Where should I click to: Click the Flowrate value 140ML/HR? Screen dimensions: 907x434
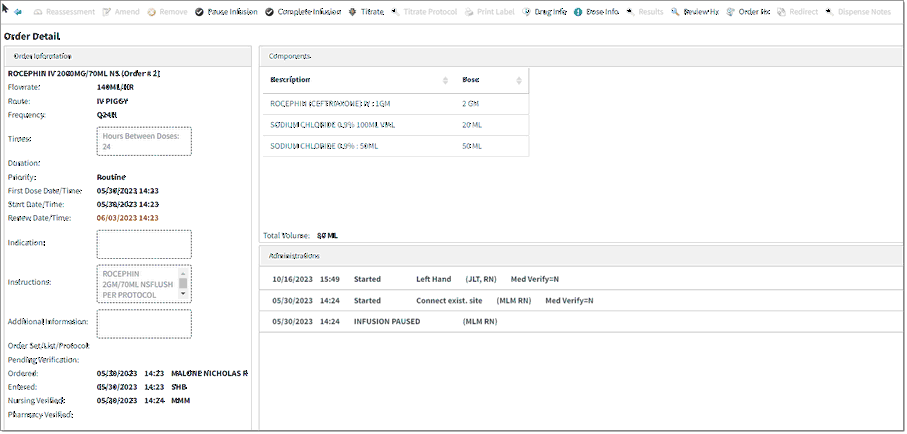(x=116, y=87)
